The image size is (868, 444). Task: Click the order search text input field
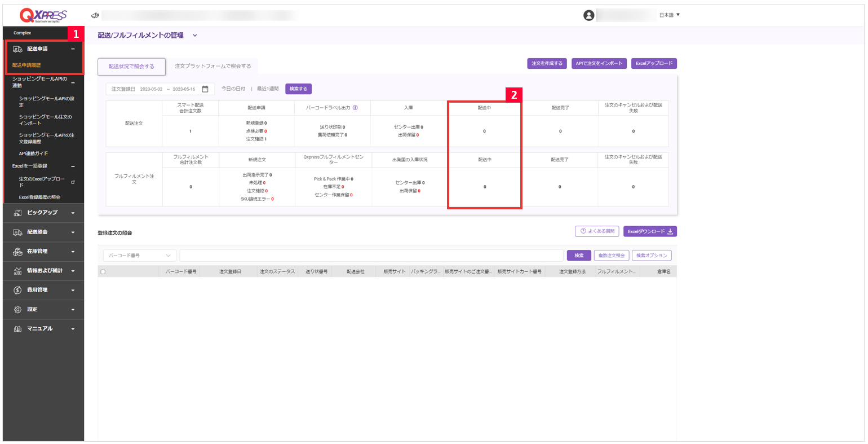coord(371,256)
